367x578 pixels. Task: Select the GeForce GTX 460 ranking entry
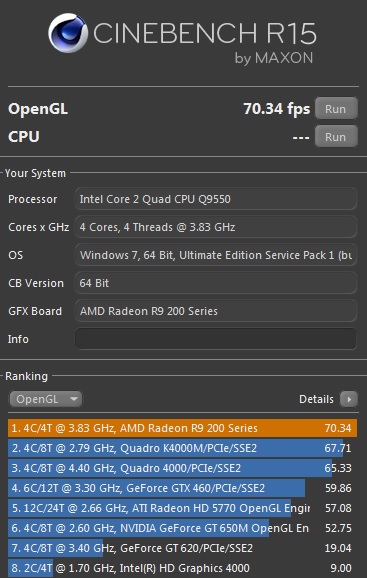point(182,488)
